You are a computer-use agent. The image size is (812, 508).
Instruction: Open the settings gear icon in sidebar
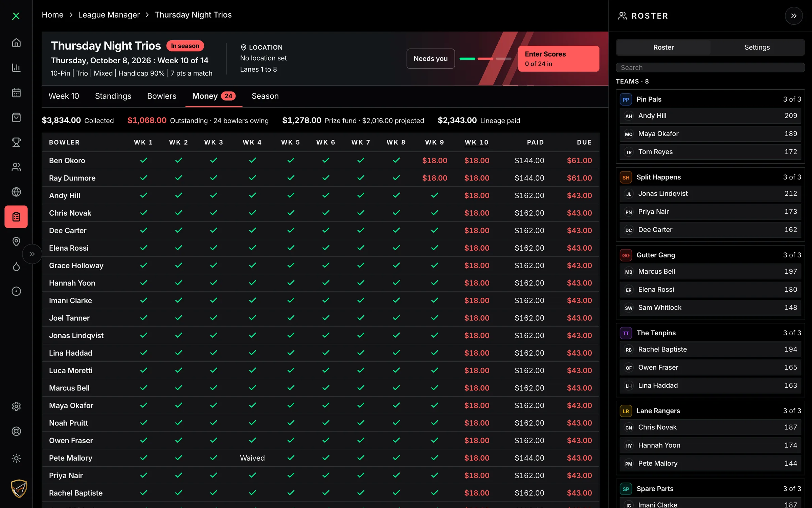click(x=16, y=406)
